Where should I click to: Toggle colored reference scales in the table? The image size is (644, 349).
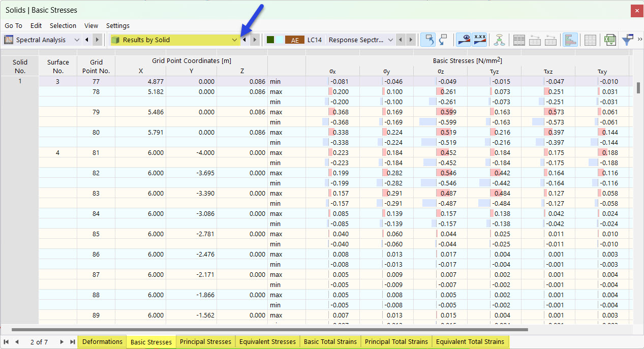(463, 40)
